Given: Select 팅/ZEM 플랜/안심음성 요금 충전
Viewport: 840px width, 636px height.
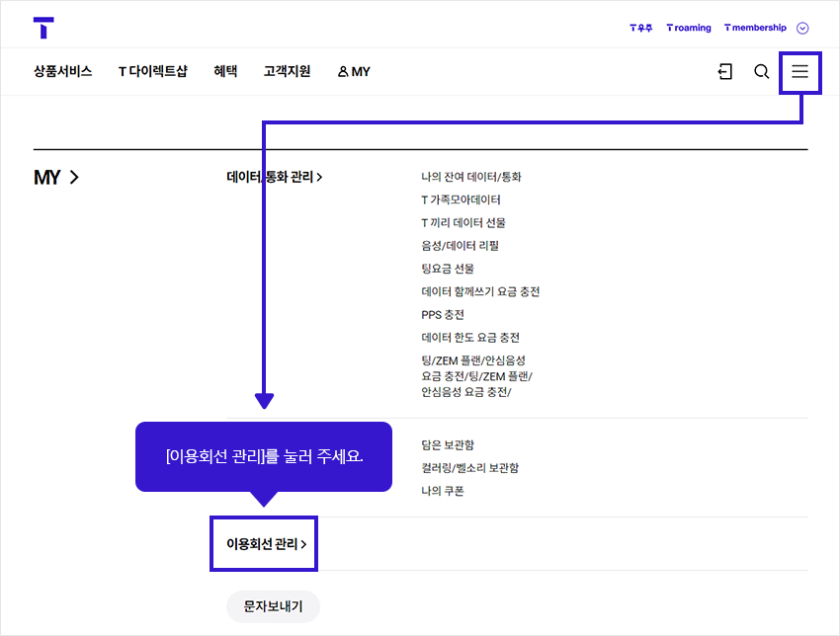Looking at the screenshot, I should tap(476, 376).
